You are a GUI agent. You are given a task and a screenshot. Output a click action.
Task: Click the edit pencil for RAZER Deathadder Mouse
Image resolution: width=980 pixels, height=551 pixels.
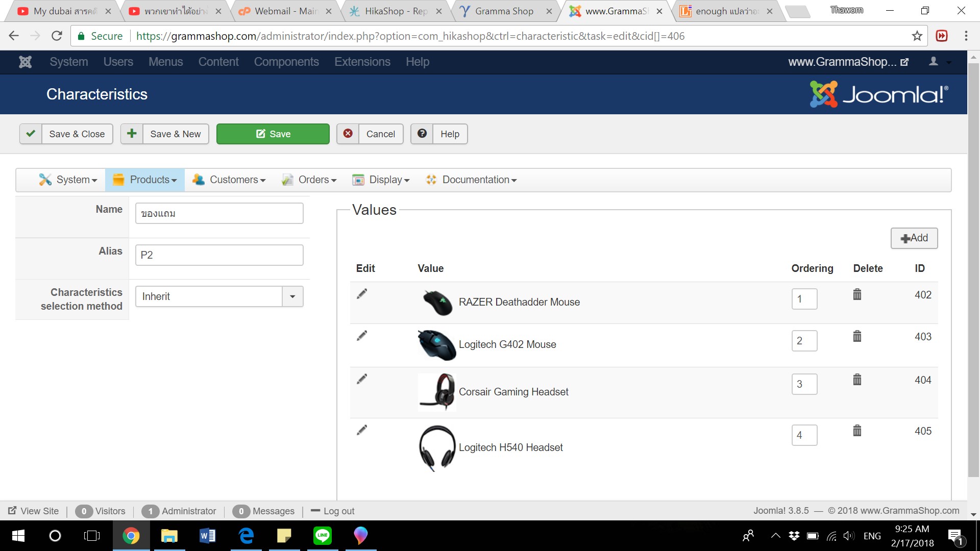pos(362,294)
